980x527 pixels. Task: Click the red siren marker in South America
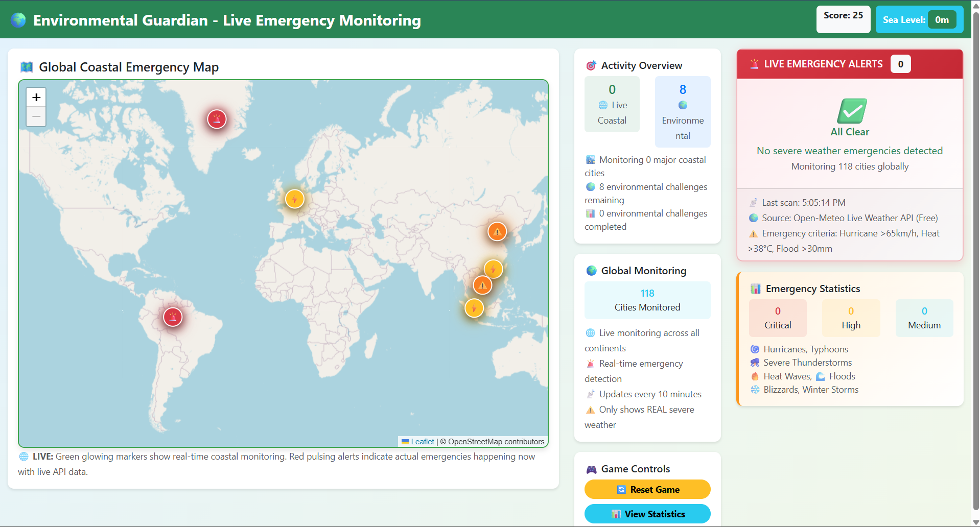tap(173, 317)
